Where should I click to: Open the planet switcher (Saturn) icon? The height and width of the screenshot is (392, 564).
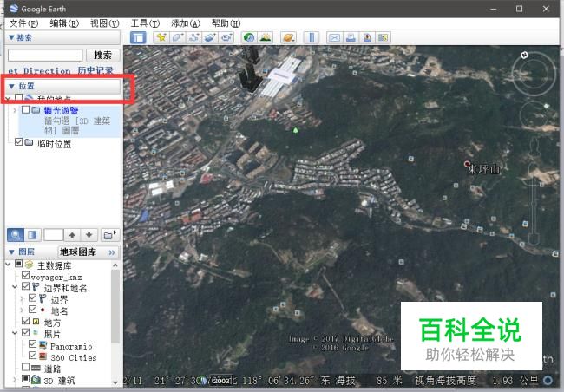pyautogui.click(x=288, y=37)
